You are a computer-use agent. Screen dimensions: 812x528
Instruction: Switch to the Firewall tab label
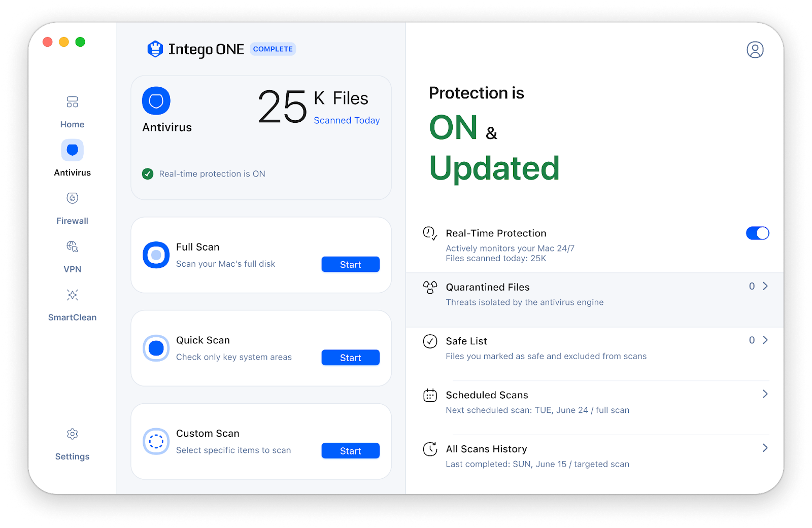[x=72, y=221]
